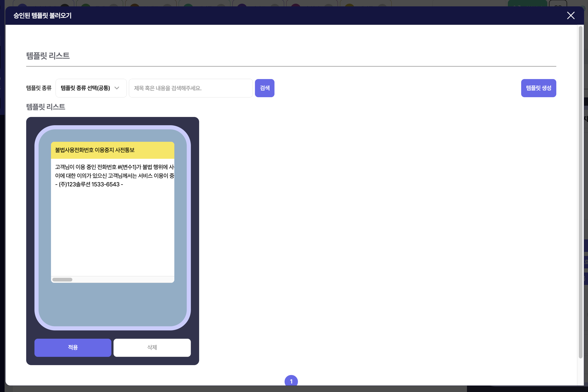Click the large 템플릿 리스트 heading
The height and width of the screenshot is (392, 588).
48,56
